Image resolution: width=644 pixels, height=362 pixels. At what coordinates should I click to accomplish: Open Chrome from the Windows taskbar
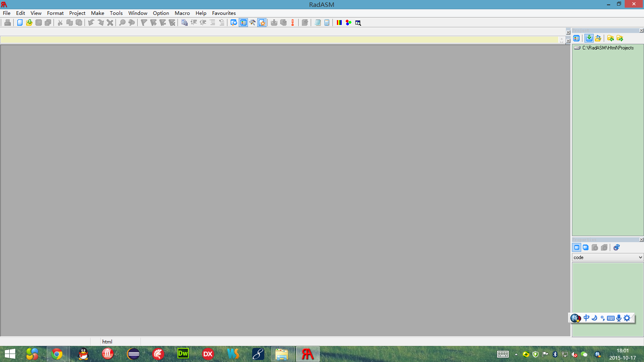(x=57, y=354)
